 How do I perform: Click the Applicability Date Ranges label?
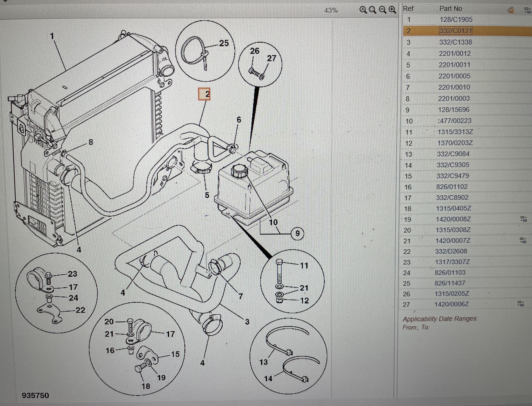point(440,319)
